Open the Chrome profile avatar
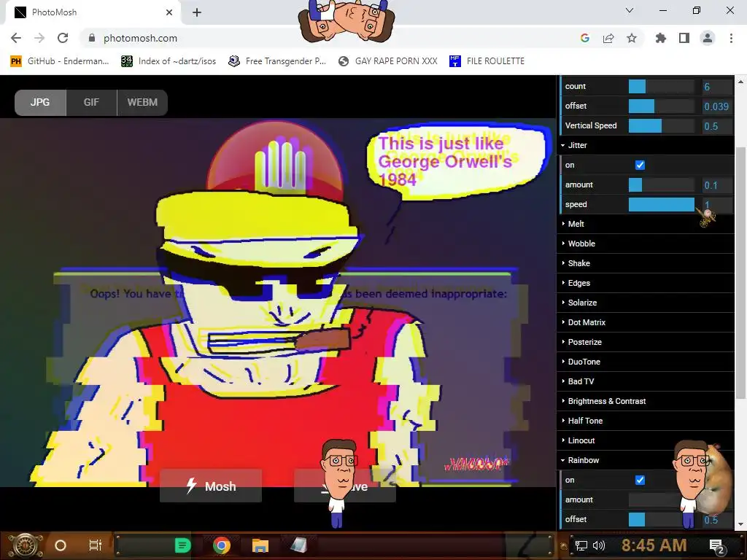Screen dimensions: 747x560 [x=708, y=38]
